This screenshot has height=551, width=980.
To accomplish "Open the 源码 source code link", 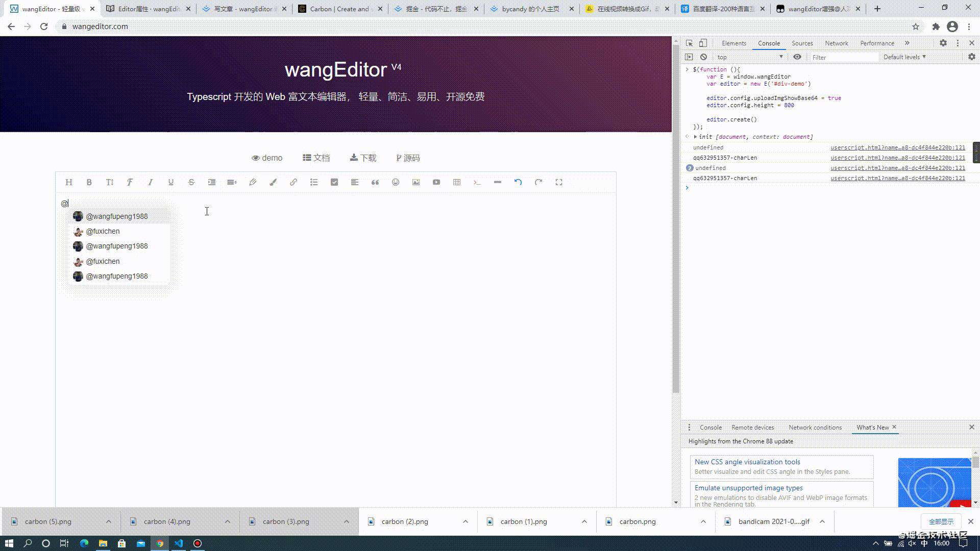I will (408, 158).
